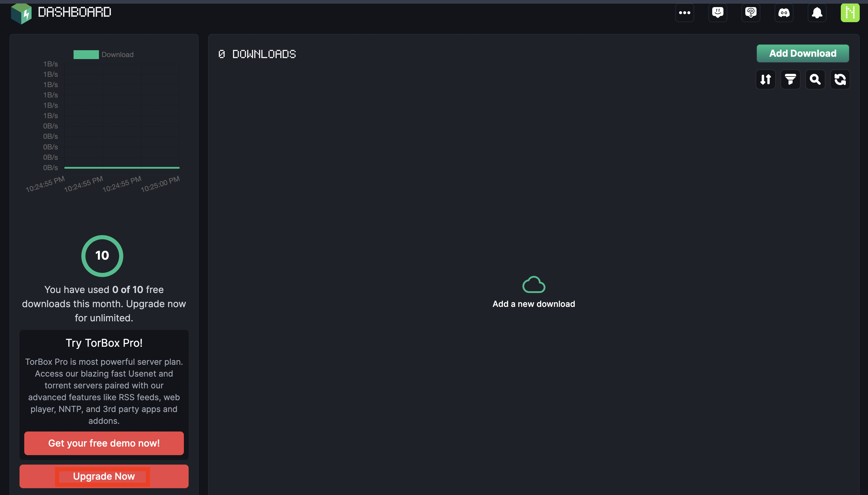Open the green N user avatar menu
868x495 pixels.
850,13
